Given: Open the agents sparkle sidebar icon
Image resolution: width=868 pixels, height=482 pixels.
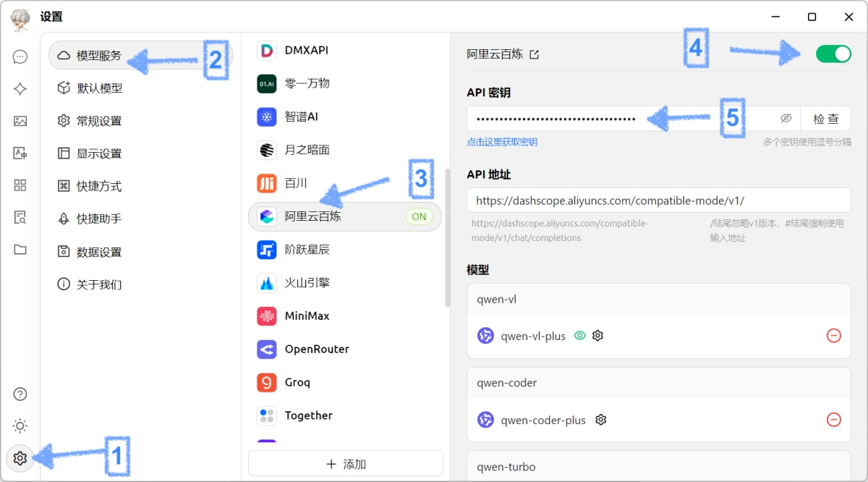Looking at the screenshot, I should pyautogui.click(x=20, y=89).
